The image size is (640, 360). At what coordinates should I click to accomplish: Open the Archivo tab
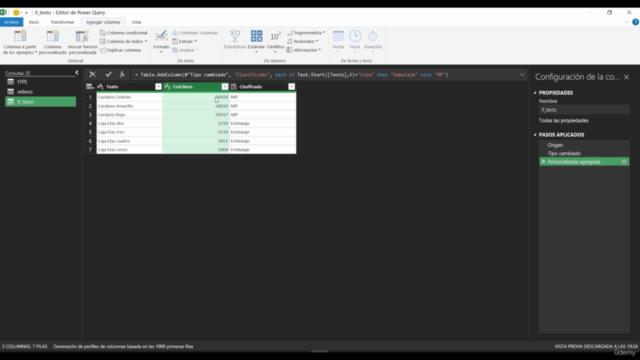pyautogui.click(x=11, y=22)
